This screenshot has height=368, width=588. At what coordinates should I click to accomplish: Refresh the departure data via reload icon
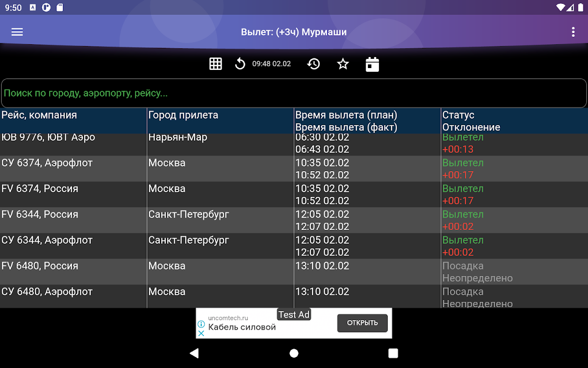point(240,64)
